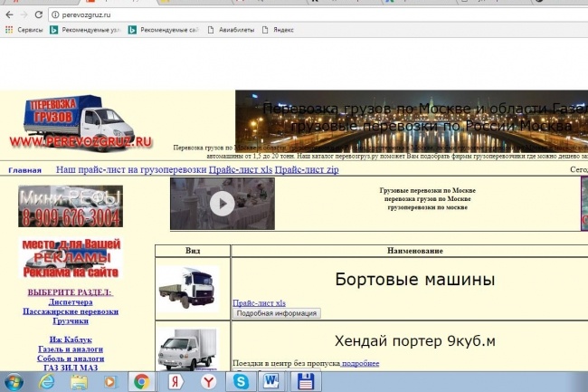Image resolution: width=588 pixels, height=392 pixels.
Task: Open the Windows Start menu
Action: [x=14, y=382]
